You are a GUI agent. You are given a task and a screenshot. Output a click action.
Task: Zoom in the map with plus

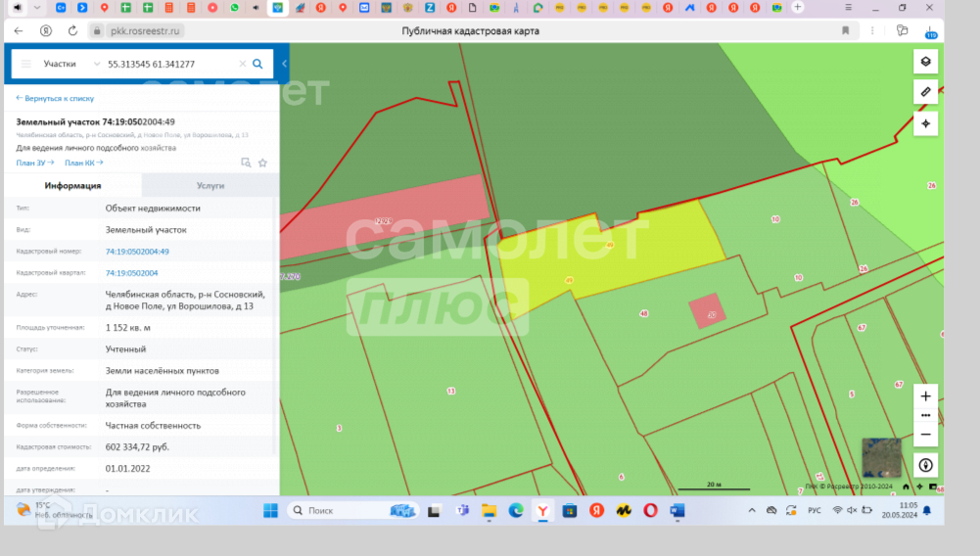click(x=925, y=396)
